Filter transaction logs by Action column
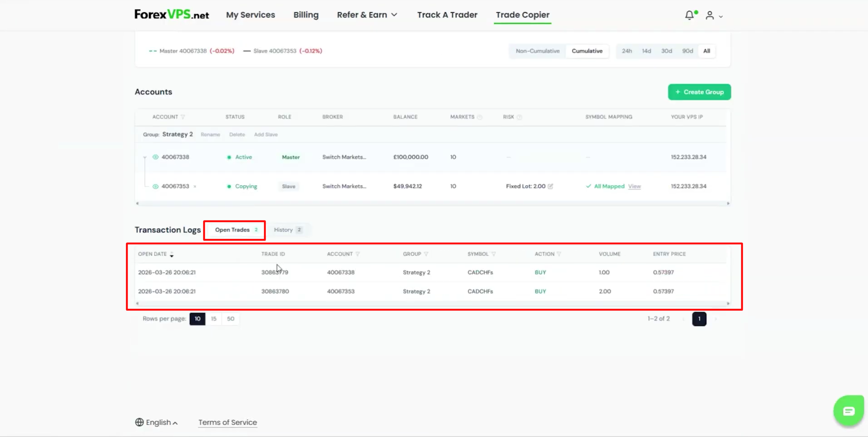The image size is (868, 437). [559, 254]
